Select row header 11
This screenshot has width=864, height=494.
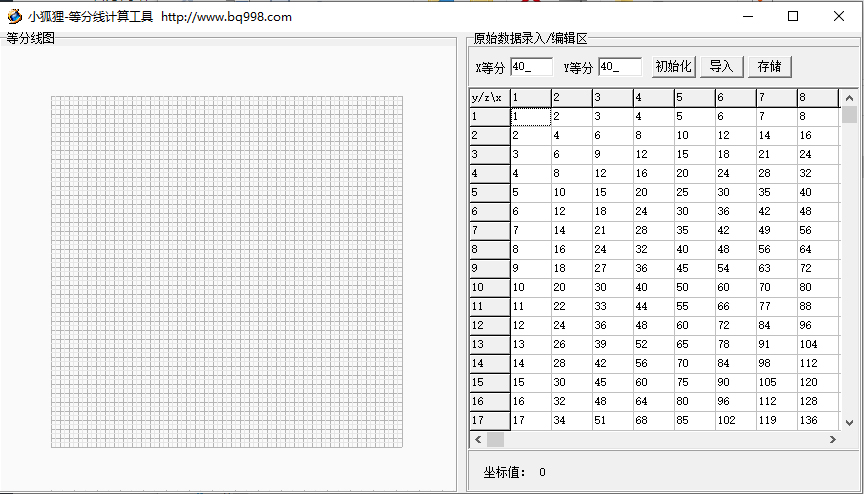490,306
